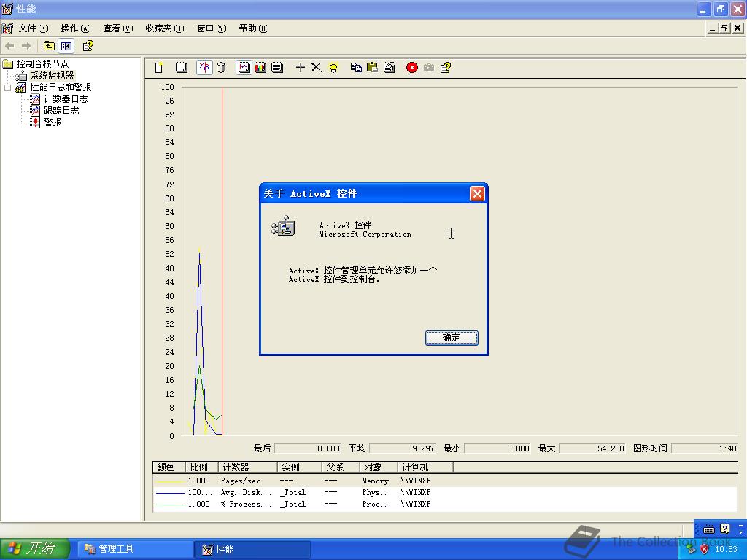Select 性能日志和警报 in the tree
Viewport: 747px width, 560px height.
[x=61, y=87]
